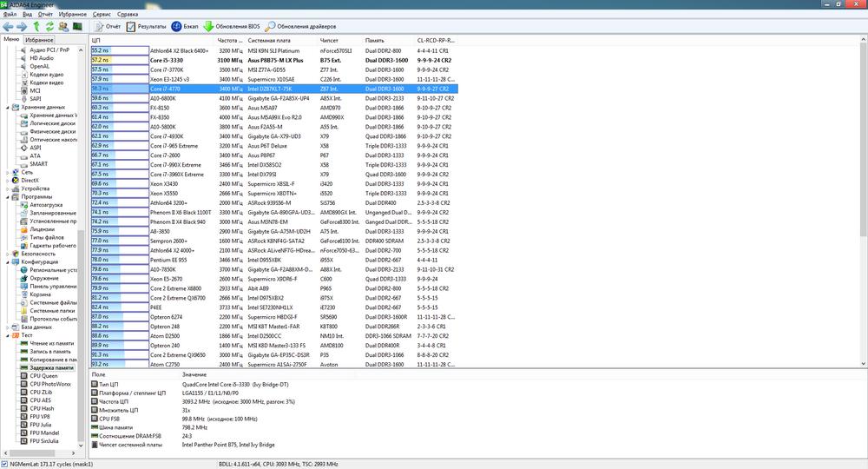
Task: Collapse the Хранение данных tree node
Action: (x=8, y=108)
